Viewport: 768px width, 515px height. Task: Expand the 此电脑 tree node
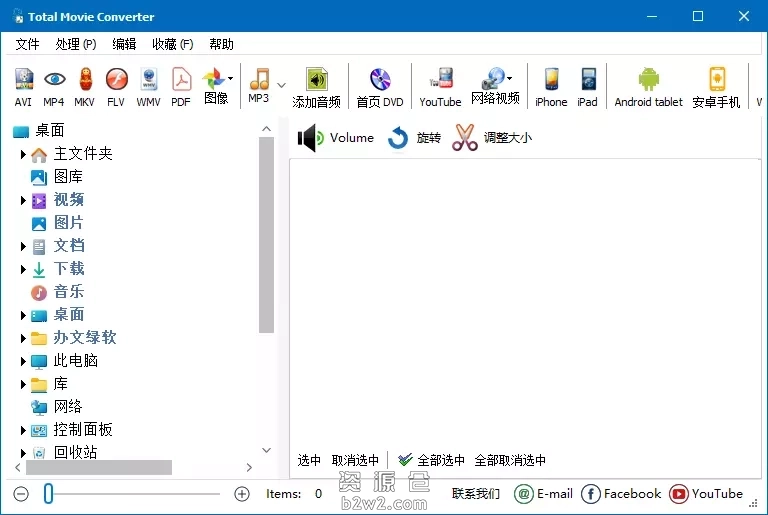click(x=23, y=361)
